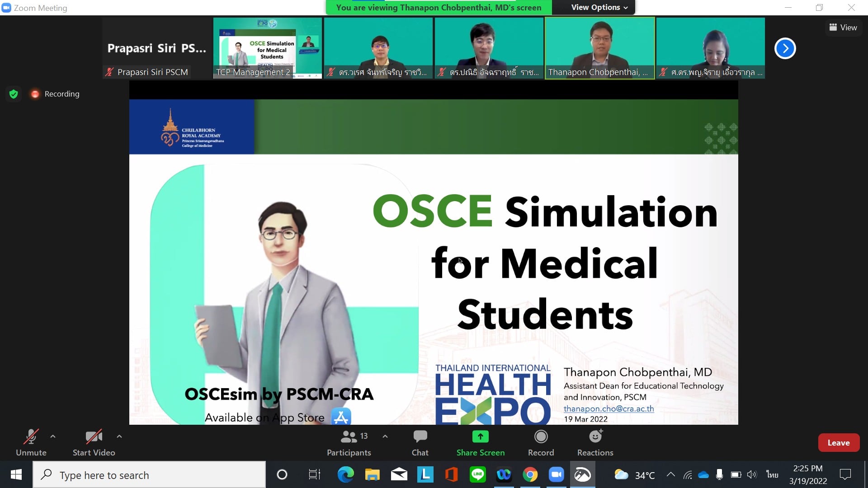Click the Share Screen button
The height and width of the screenshot is (488, 868).
[x=481, y=443]
